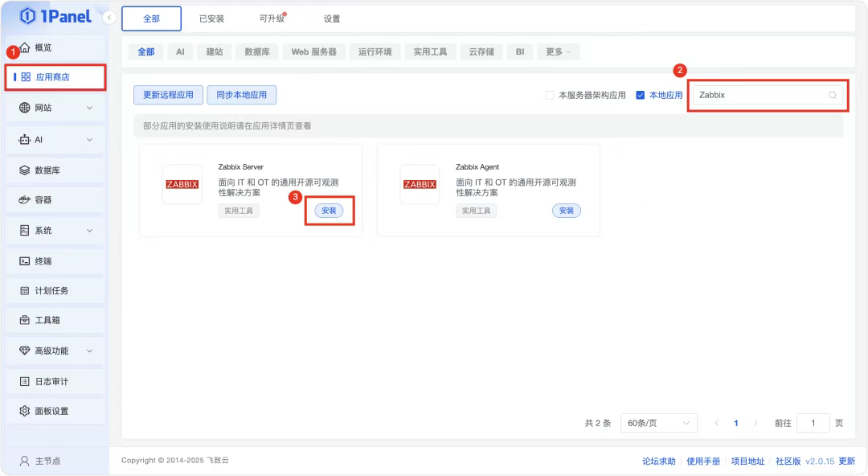The image size is (868, 476).
Task: Click the 前往 page number input
Action: coord(813,423)
